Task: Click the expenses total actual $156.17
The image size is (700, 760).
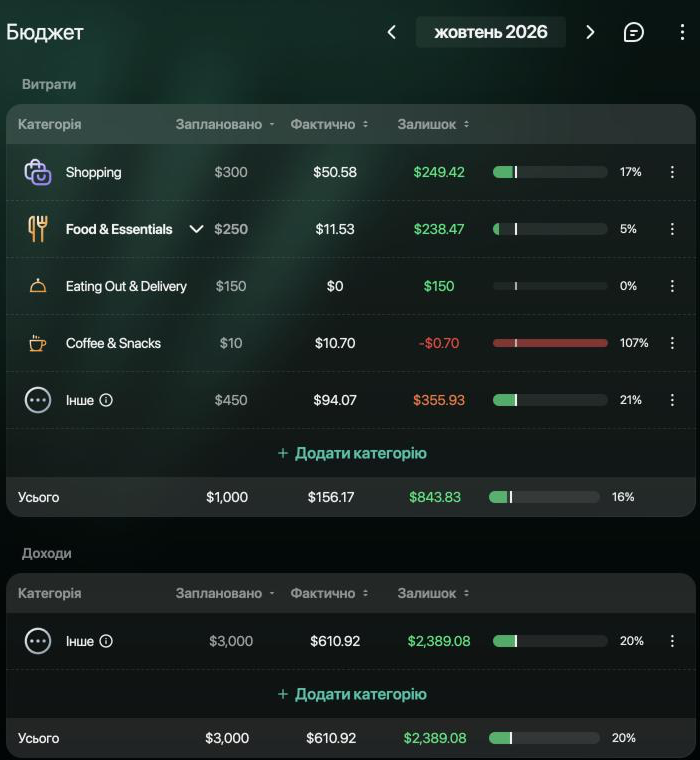Action: click(331, 497)
